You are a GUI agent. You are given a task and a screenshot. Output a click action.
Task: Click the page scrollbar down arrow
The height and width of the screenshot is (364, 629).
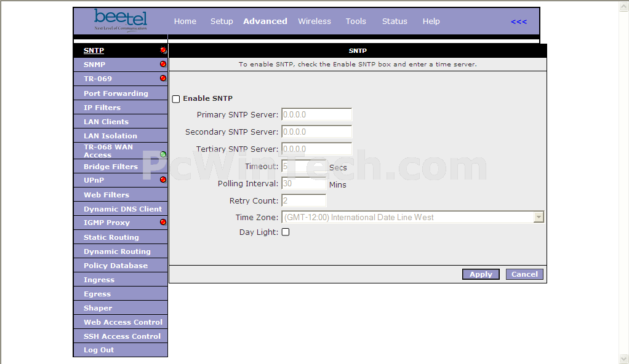coord(624,359)
